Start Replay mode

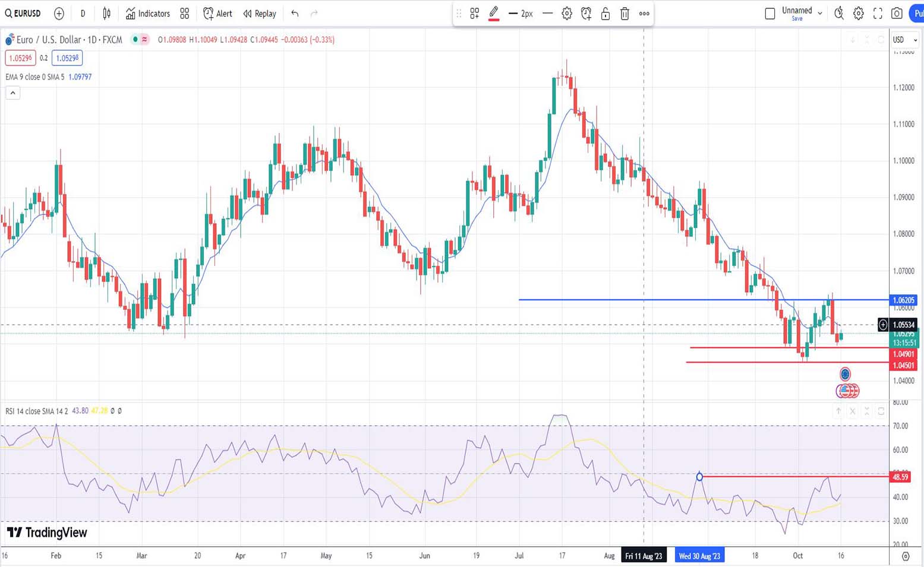[x=260, y=13]
